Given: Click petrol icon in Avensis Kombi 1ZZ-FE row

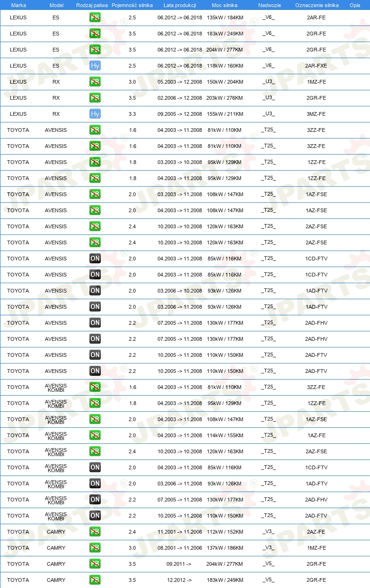Looking at the screenshot, I should click(x=95, y=403).
